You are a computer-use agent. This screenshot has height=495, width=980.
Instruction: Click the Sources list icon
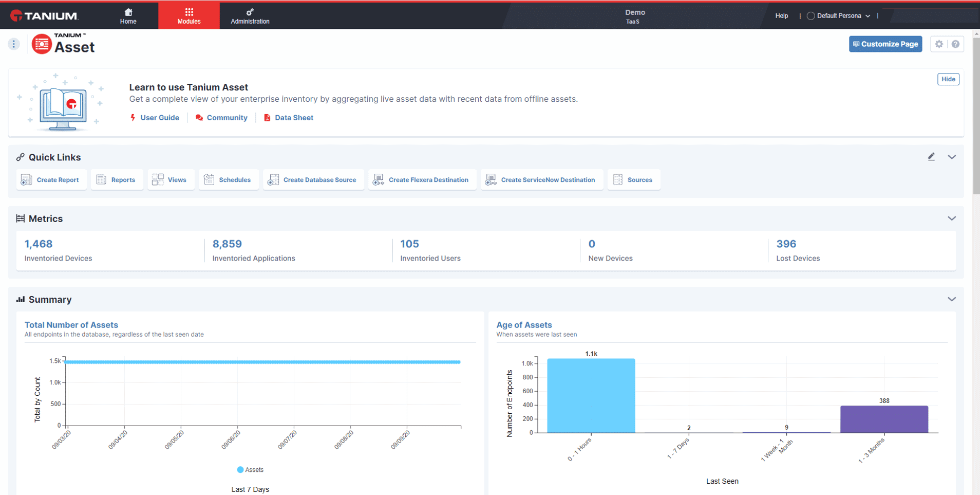point(618,179)
